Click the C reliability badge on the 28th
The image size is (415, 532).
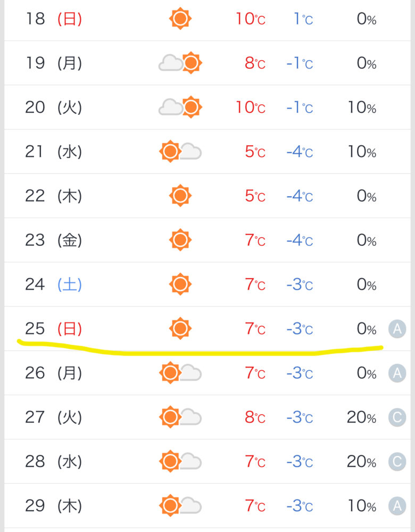[397, 462]
